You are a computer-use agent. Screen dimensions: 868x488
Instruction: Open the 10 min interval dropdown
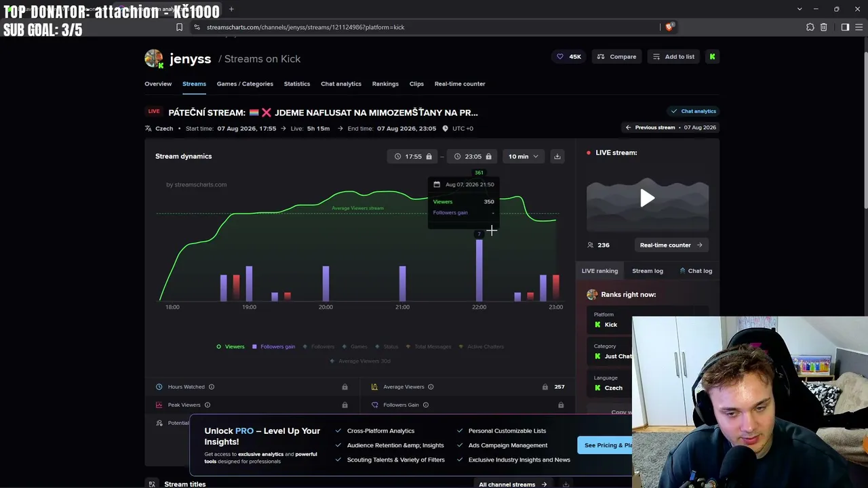(x=523, y=157)
